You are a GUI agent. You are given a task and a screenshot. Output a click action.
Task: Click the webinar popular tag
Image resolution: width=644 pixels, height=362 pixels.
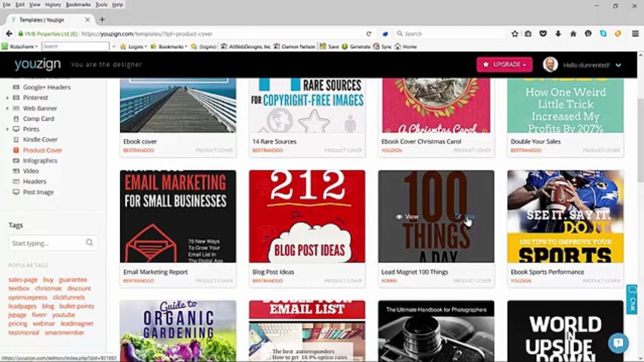pos(44,324)
